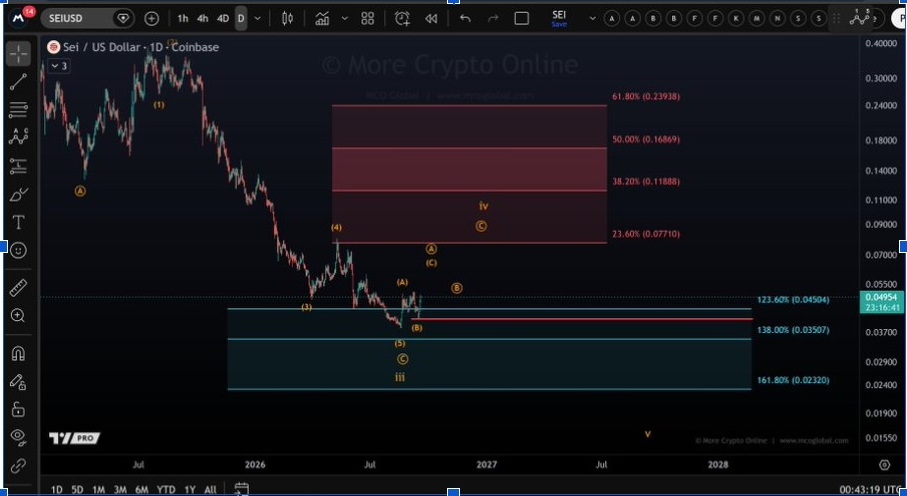
Task: Click the 123.60% (0.04504) extension label
Action: [793, 300]
